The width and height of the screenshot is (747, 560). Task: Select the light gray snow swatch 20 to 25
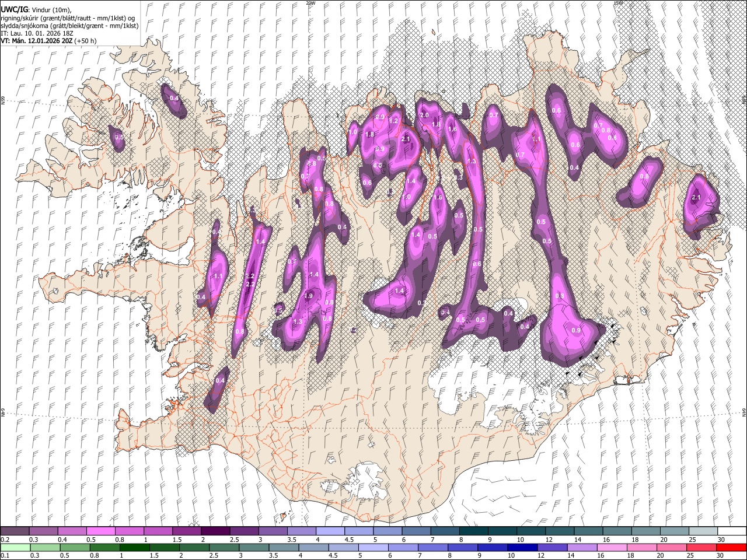click(x=673, y=531)
